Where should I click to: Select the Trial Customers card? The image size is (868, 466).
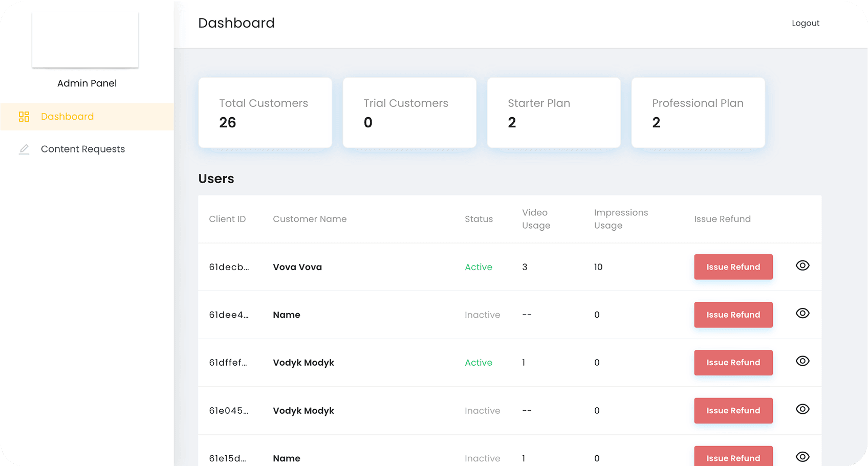click(x=409, y=113)
